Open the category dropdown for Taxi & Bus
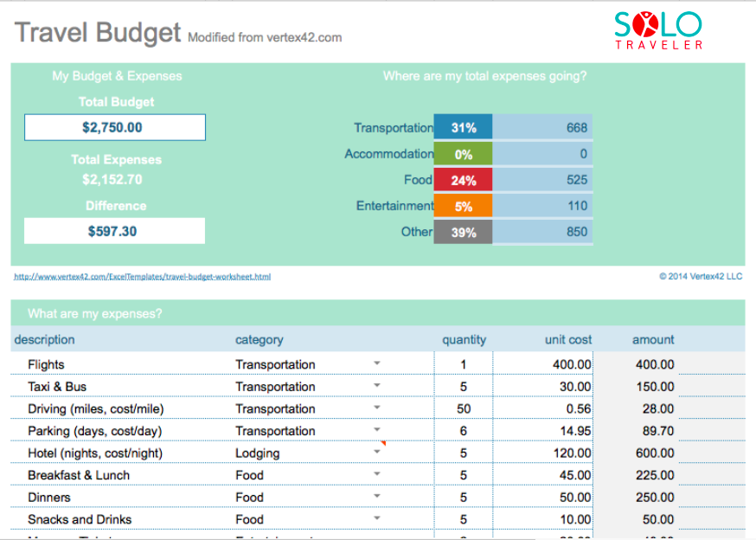756x540 pixels. (x=377, y=386)
